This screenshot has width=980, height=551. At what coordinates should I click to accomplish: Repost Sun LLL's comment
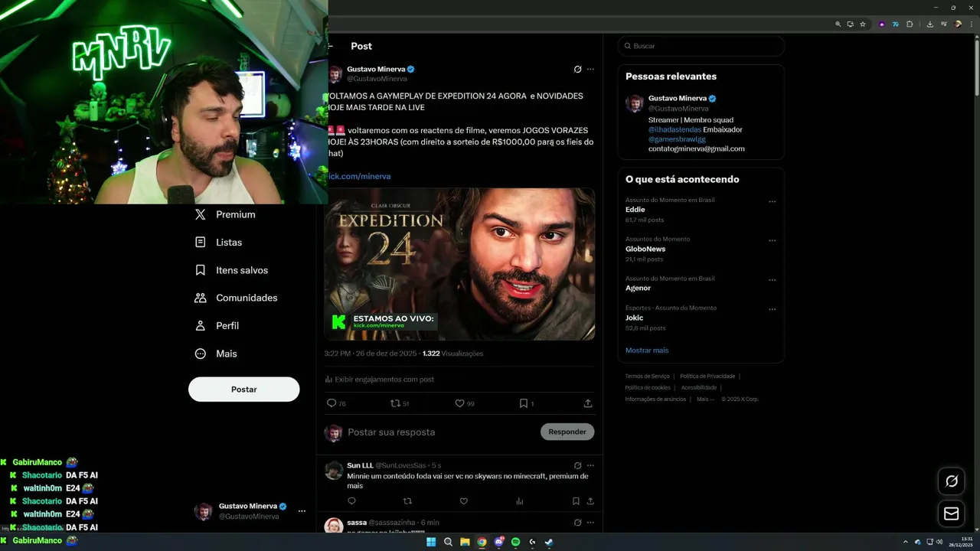407,501
